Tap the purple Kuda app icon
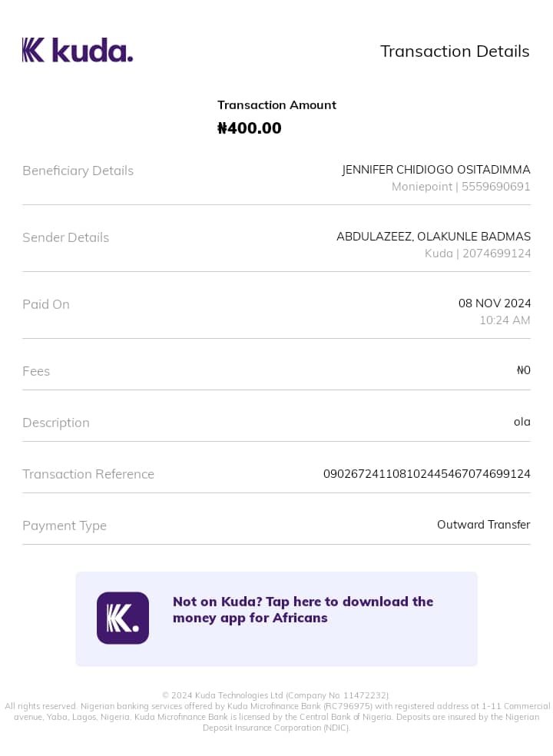This screenshot has width=553, height=756. 123,618
